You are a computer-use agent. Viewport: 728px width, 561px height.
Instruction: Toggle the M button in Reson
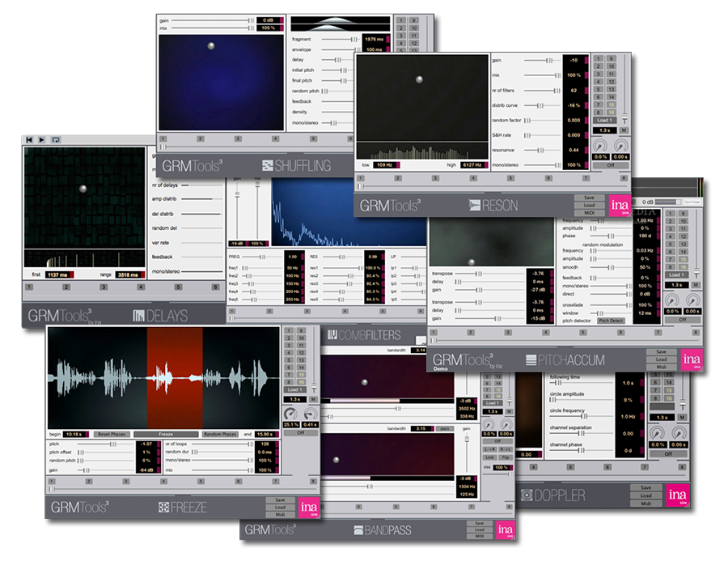coord(624,130)
